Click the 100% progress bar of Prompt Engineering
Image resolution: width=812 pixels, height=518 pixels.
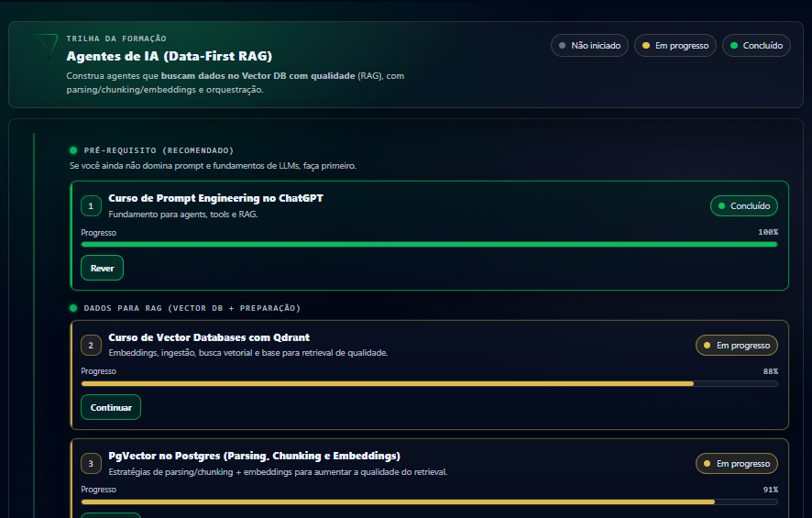point(429,245)
